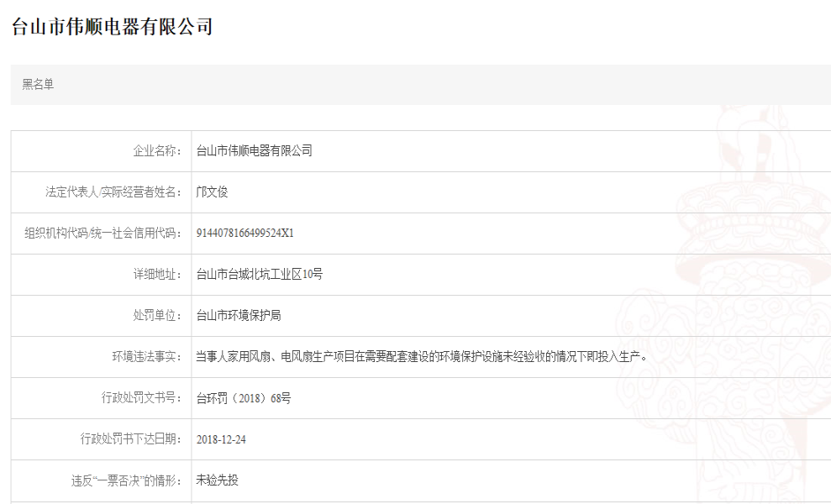This screenshot has width=831, height=504.
Task: Select credit code 9144078166499524X1
Action: tap(245, 234)
